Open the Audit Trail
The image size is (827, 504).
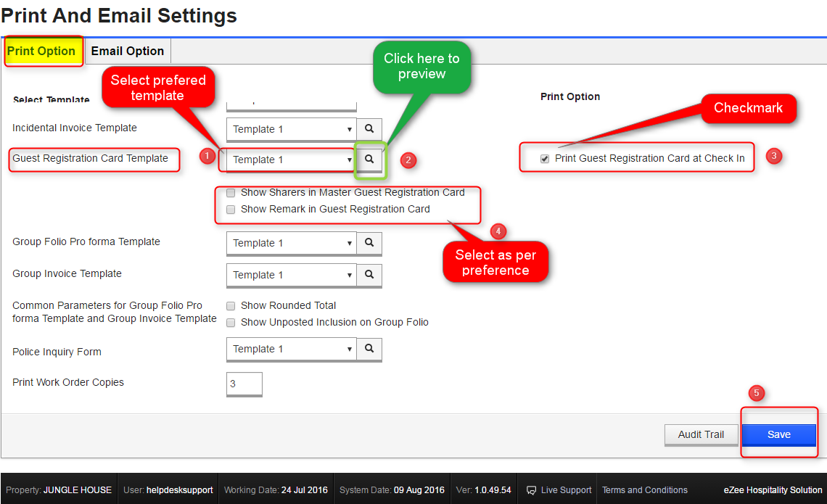(x=701, y=434)
